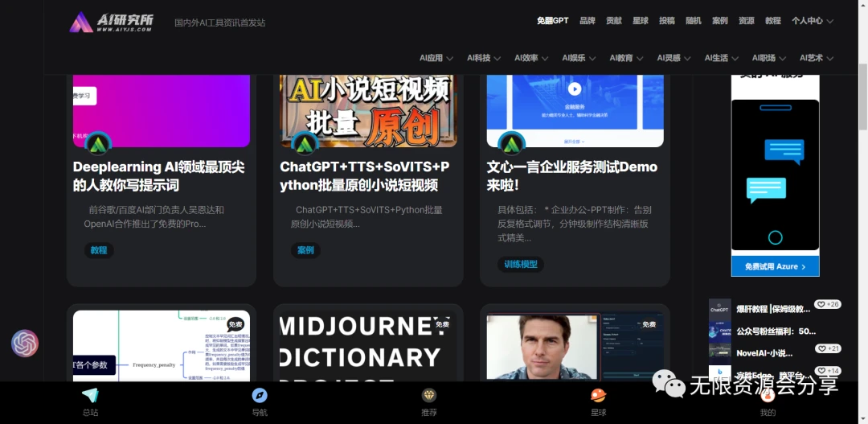The width and height of the screenshot is (868, 424).
Task: Click the 免费 badge on the Frequency_penalty thumbnail
Action: click(x=235, y=325)
